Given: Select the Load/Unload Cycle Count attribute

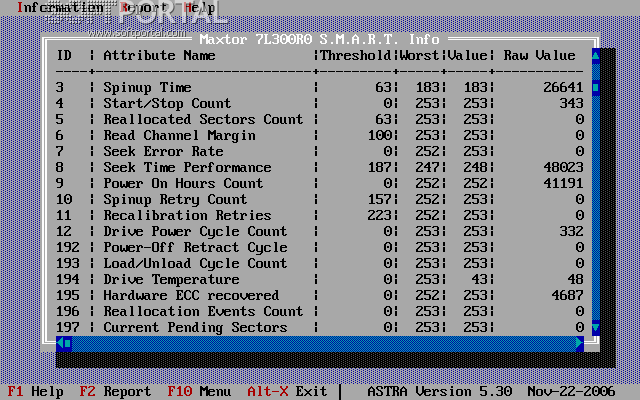Looking at the screenshot, I should 195,263.
